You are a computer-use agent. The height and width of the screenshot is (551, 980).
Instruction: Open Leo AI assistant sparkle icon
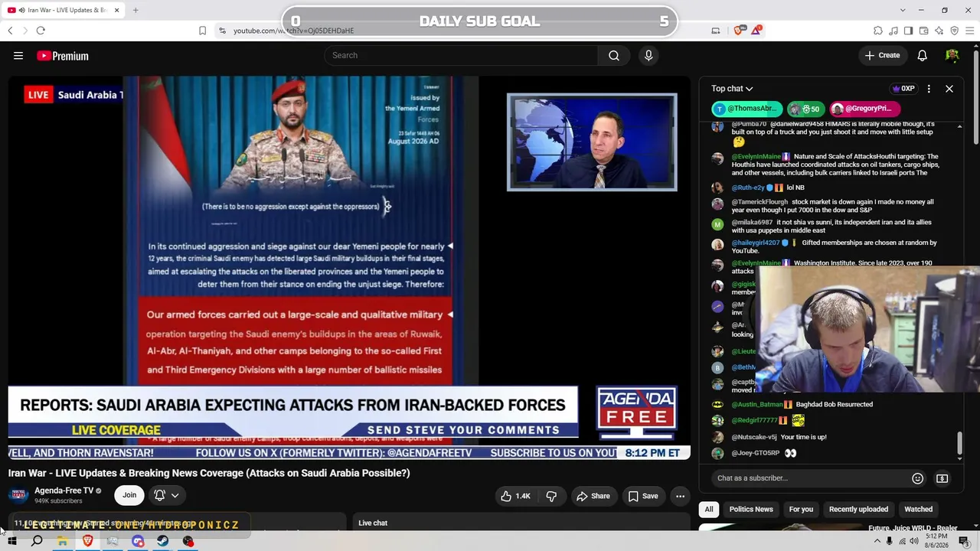(939, 31)
